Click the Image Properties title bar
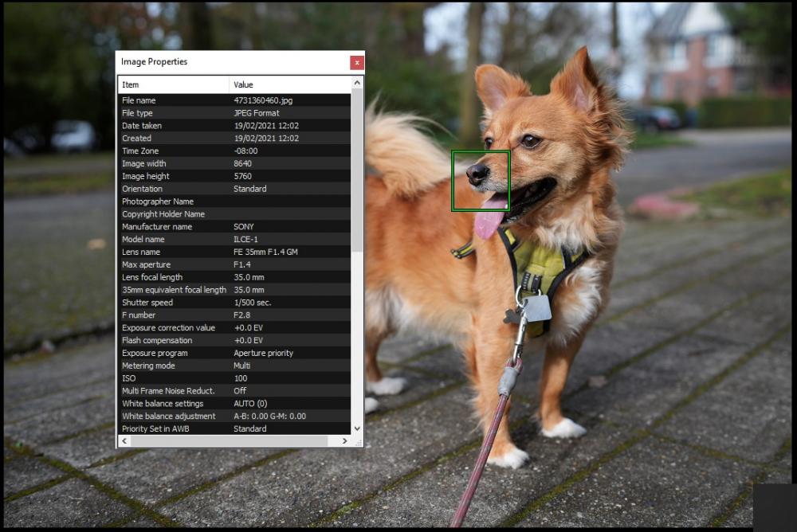797x532 pixels. coord(234,62)
